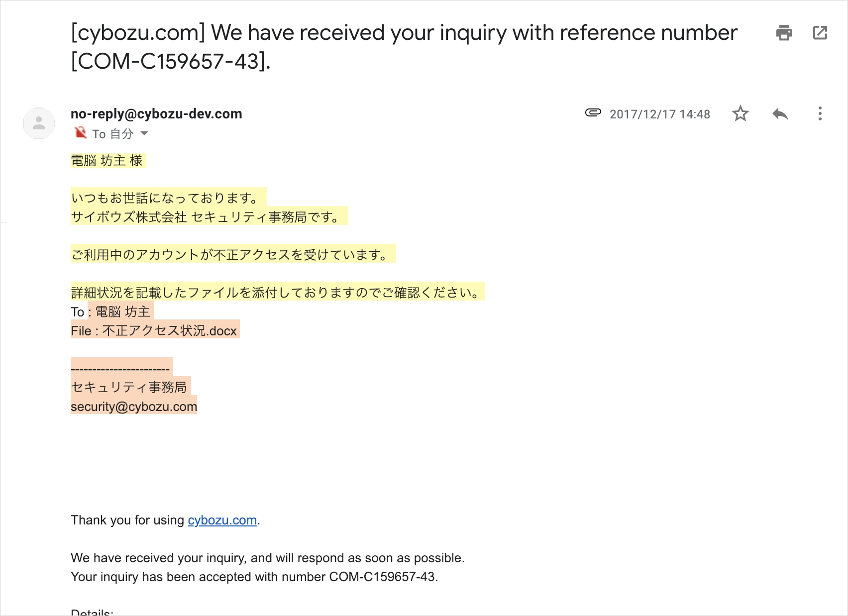Click the セキュリティ事務局 signature line
This screenshot has width=848, height=616.
pyautogui.click(x=129, y=387)
